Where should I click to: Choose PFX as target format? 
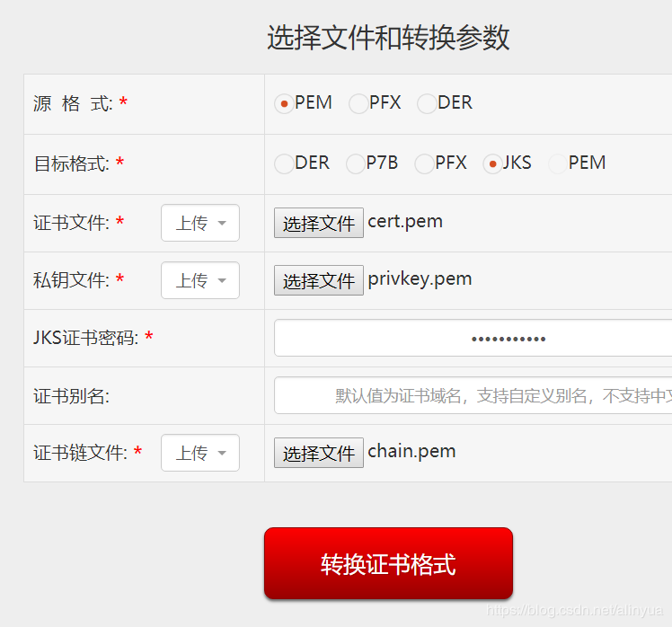coord(424,163)
